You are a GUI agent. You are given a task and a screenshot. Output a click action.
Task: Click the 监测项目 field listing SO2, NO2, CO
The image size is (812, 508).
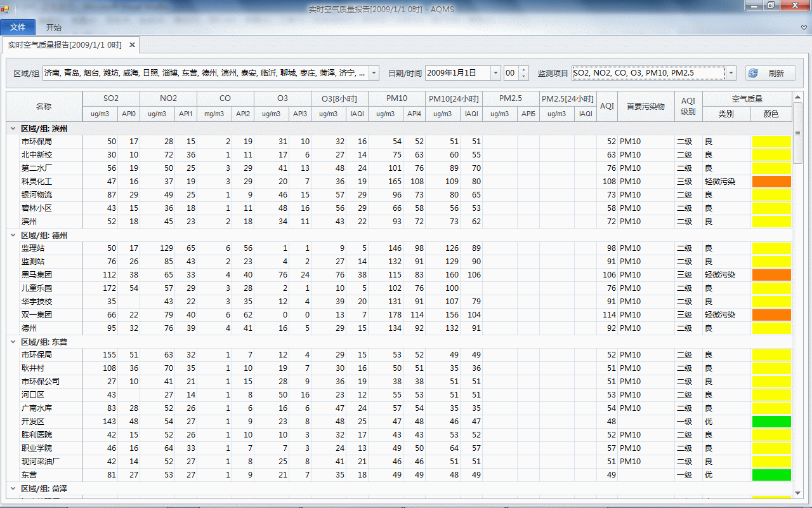click(648, 73)
